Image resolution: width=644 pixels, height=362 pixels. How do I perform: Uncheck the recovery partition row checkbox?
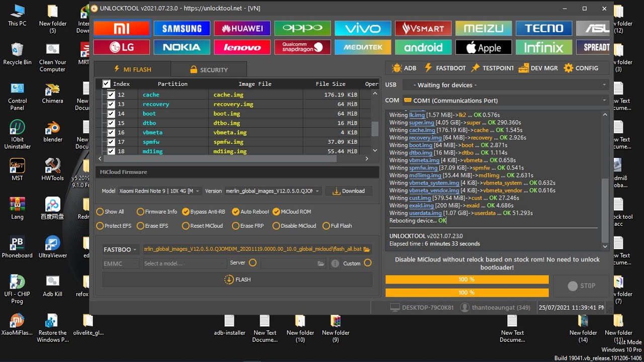click(x=111, y=104)
